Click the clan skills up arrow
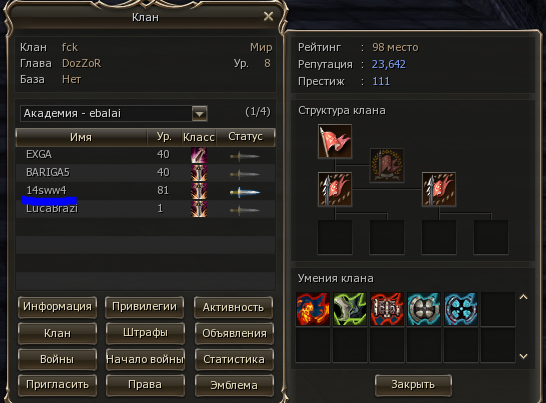This screenshot has height=403, width=546. click(x=523, y=297)
